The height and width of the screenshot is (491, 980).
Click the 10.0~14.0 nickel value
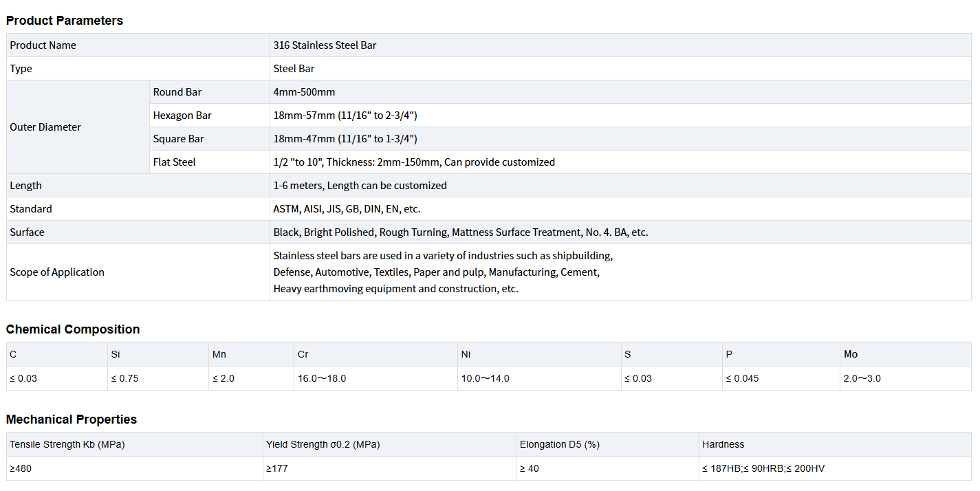pos(485,378)
